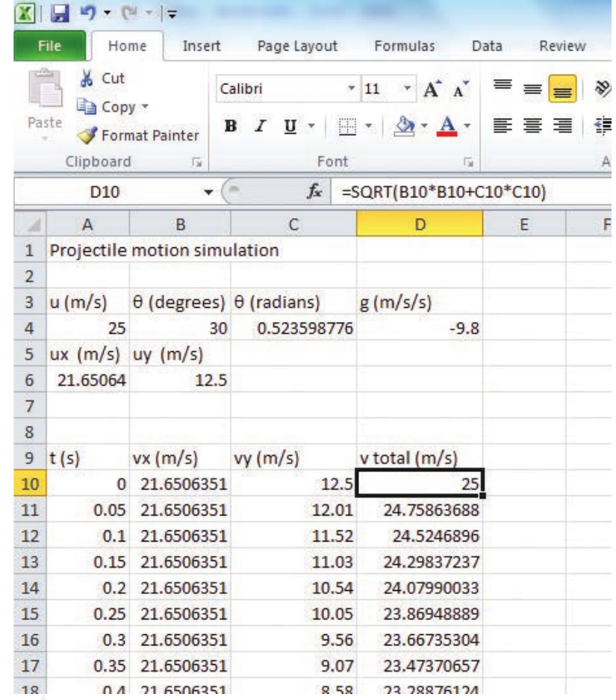
Task: Decrease font size with the small A
Action: (461, 89)
